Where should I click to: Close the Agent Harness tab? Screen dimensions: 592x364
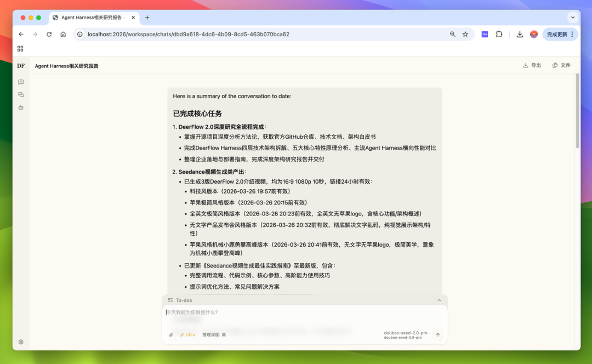pos(133,18)
